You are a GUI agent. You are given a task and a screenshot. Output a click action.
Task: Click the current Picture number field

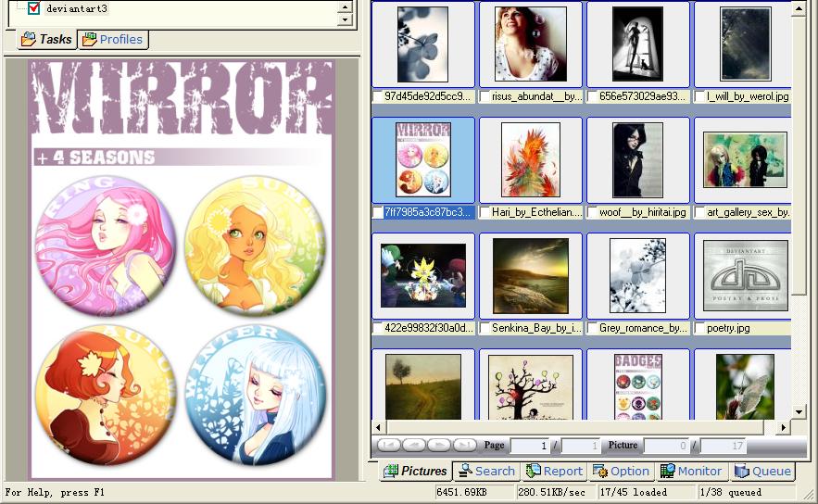[666, 446]
